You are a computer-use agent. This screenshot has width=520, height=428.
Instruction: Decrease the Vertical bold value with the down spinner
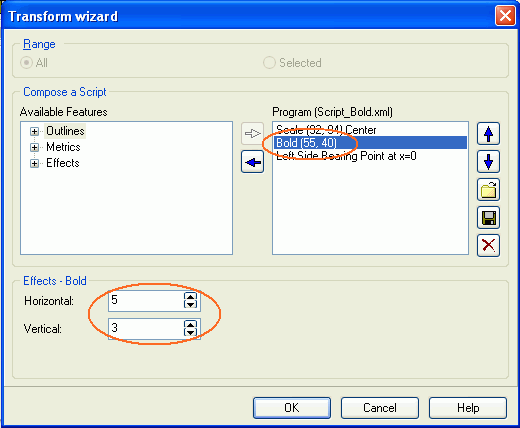point(190,332)
